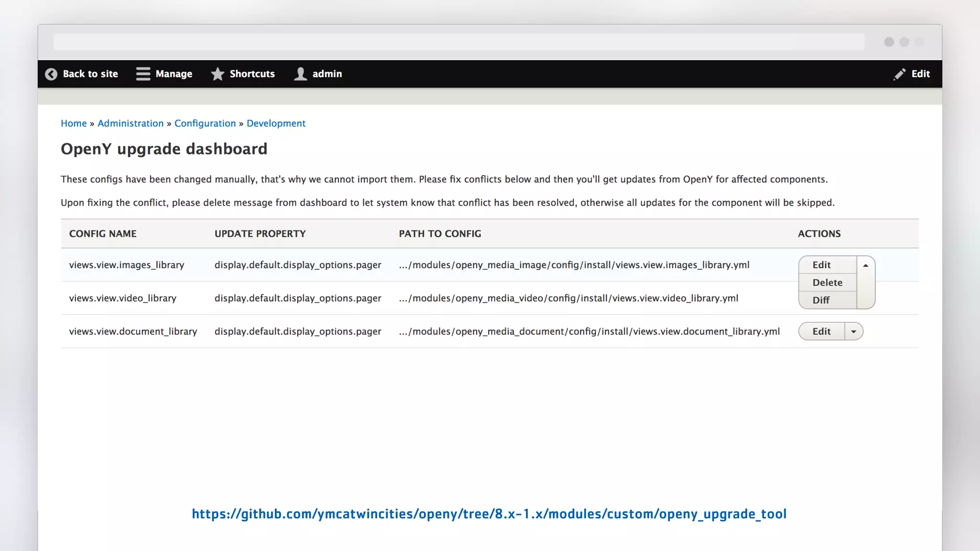Viewport: 980px width, 551px height.
Task: Open Administration breadcrumb link
Action: [131, 123]
